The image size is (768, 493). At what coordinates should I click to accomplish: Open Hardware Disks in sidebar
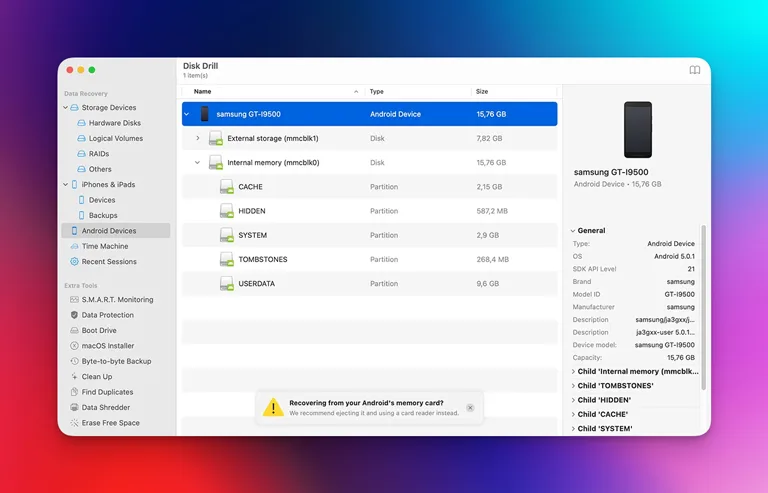click(x=115, y=123)
